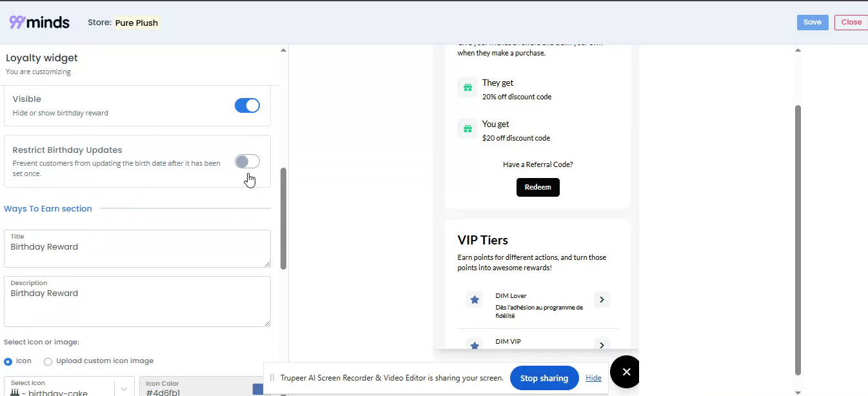Click the You are customizing text
This screenshot has width=868, height=396.
38,72
